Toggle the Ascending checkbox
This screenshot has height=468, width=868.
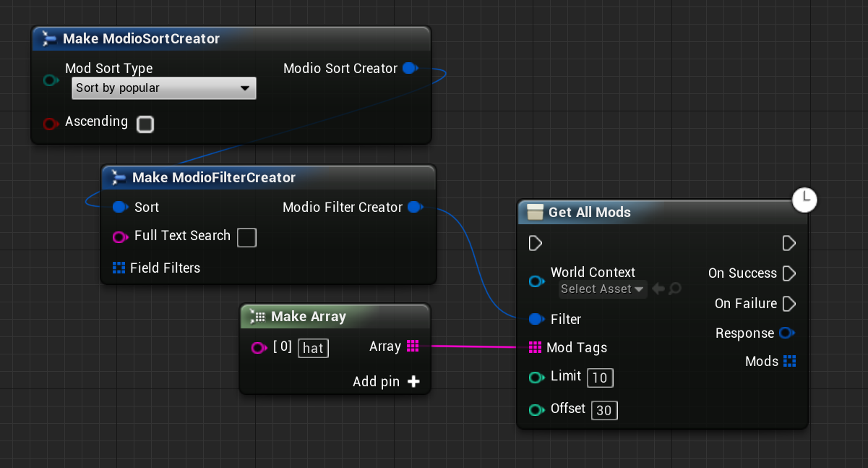145,124
